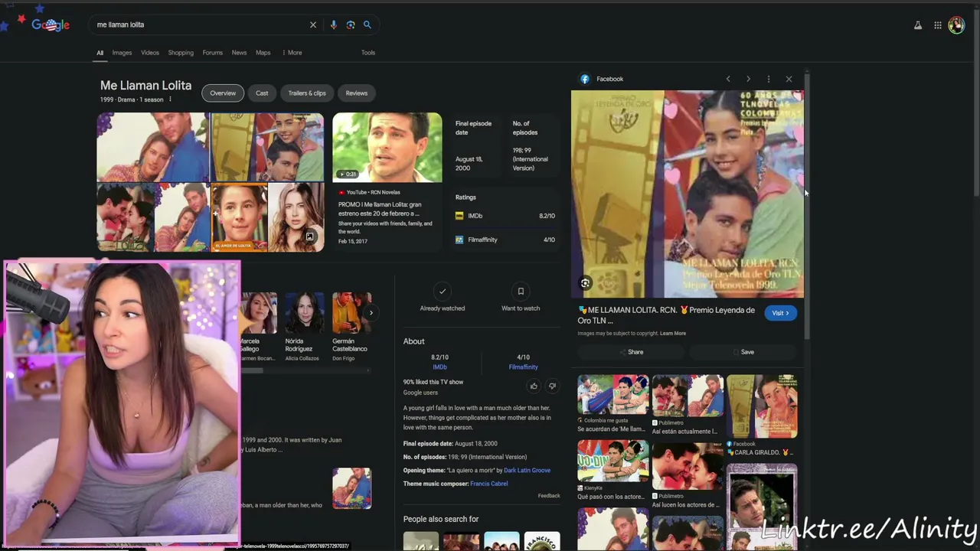Open cast member Nórida Rodríguez
This screenshot has height=551, width=980.
pos(305,325)
